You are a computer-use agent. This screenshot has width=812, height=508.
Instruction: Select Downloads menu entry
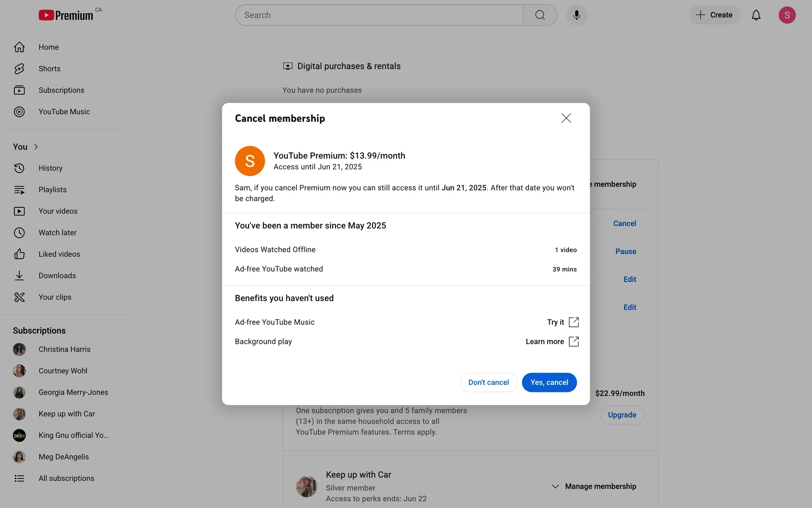64,276
